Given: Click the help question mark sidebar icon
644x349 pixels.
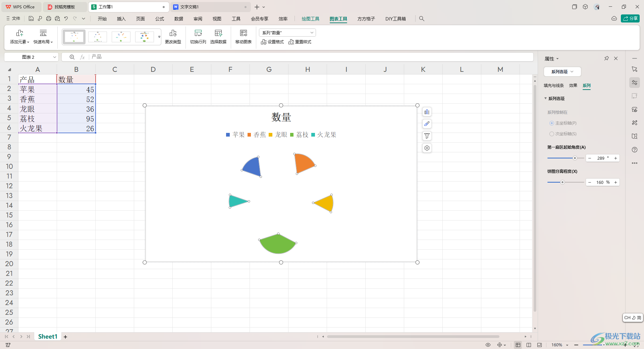Looking at the screenshot, I should pyautogui.click(x=635, y=150).
